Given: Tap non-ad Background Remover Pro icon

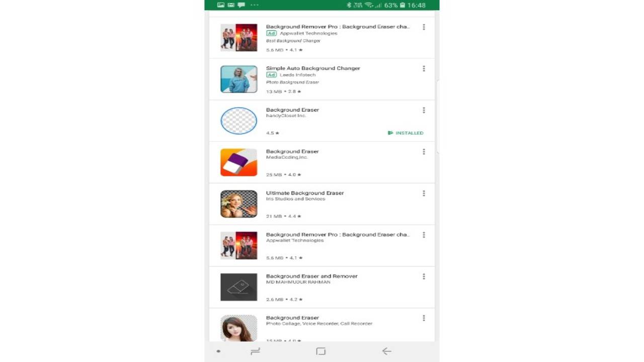Looking at the screenshot, I should coord(239,245).
